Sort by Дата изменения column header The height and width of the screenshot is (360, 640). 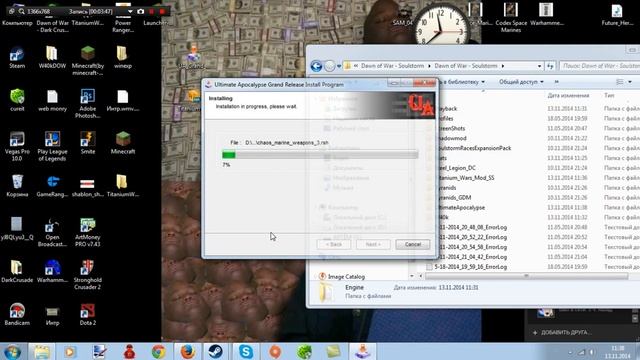pos(568,96)
